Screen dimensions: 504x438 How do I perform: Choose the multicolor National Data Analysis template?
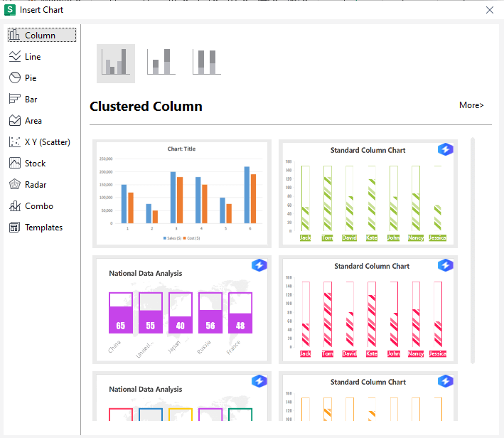pos(182,396)
